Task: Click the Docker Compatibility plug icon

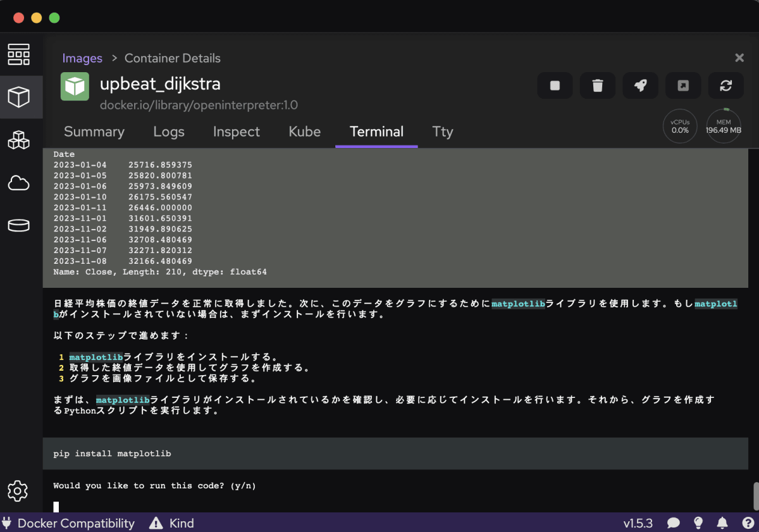Action: [8, 523]
